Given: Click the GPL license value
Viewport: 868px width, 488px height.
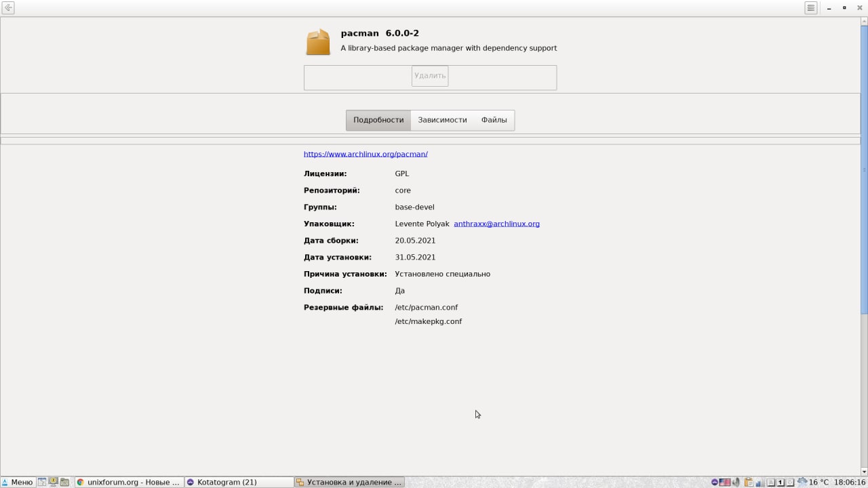Looking at the screenshot, I should (402, 174).
